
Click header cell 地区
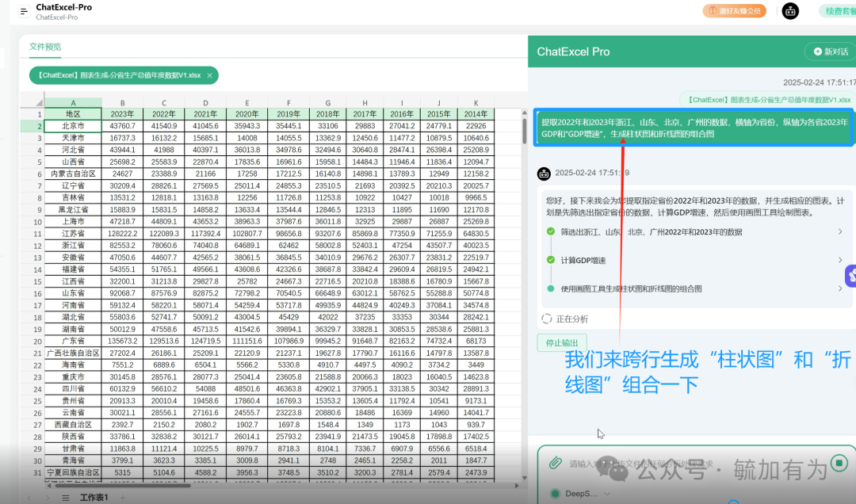[x=73, y=114]
